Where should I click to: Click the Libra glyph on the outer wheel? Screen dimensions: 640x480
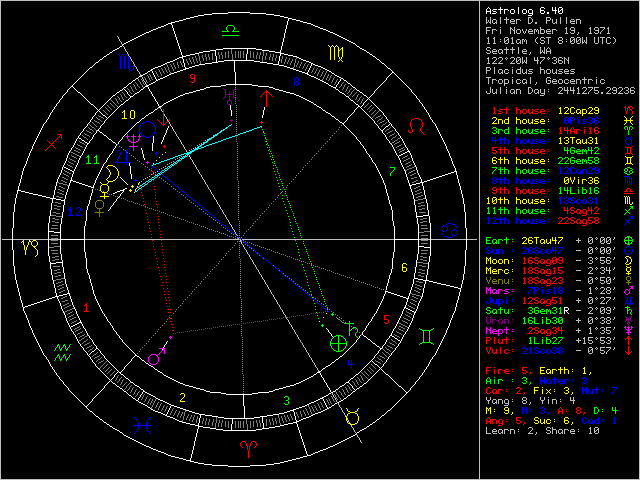(231, 31)
